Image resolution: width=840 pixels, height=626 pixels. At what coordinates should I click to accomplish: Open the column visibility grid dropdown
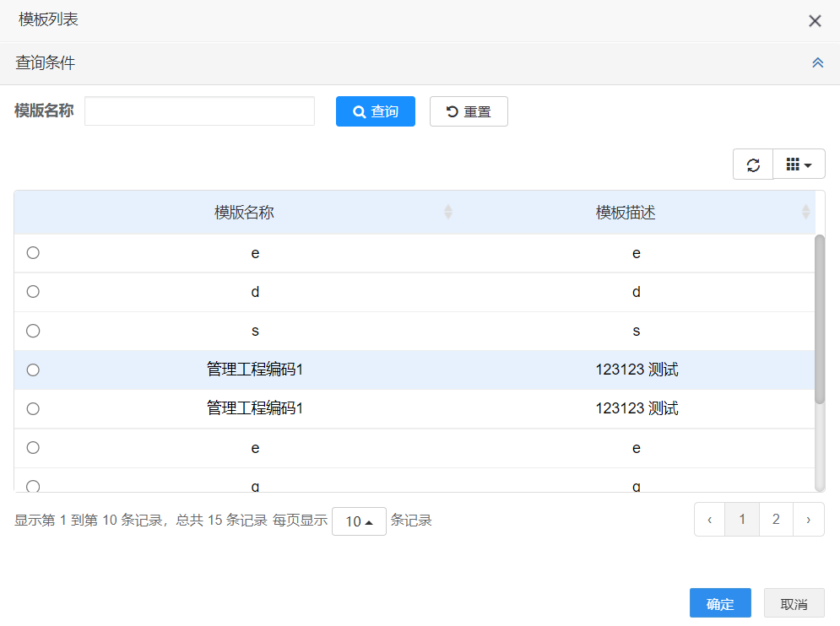pos(799,165)
